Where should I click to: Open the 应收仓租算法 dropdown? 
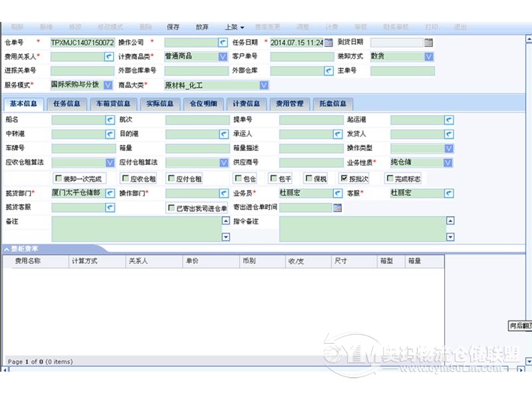[110, 162]
